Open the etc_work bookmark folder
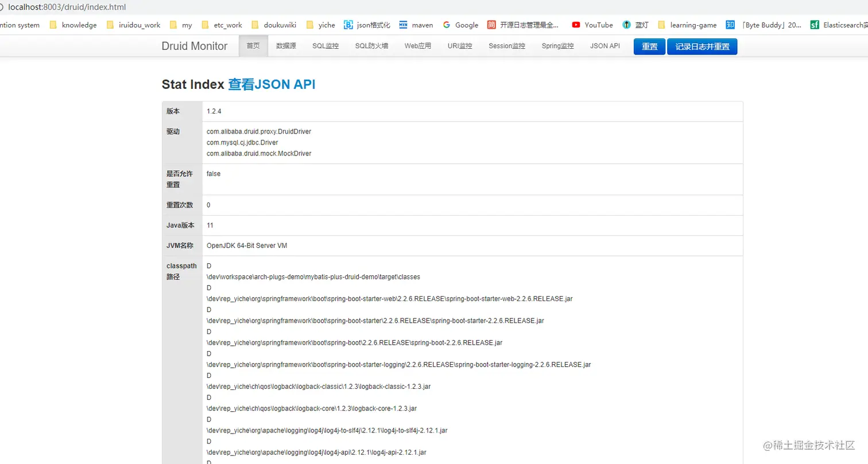 [x=222, y=25]
